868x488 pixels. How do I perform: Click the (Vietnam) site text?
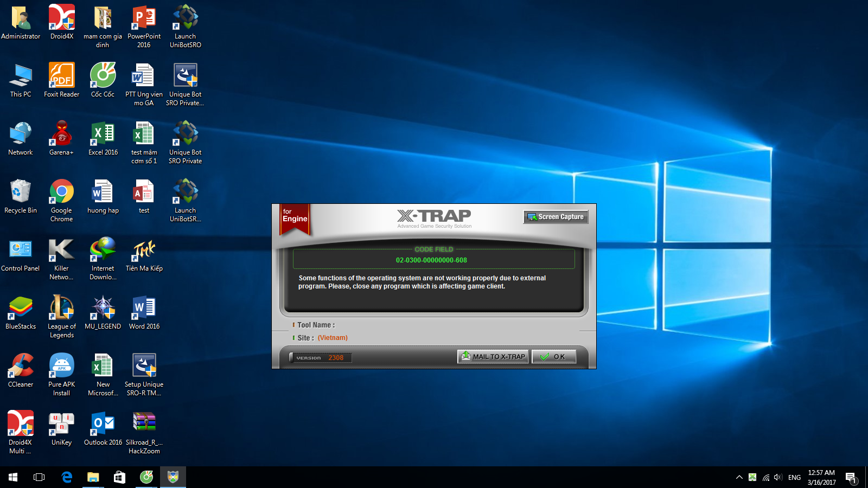pyautogui.click(x=333, y=338)
